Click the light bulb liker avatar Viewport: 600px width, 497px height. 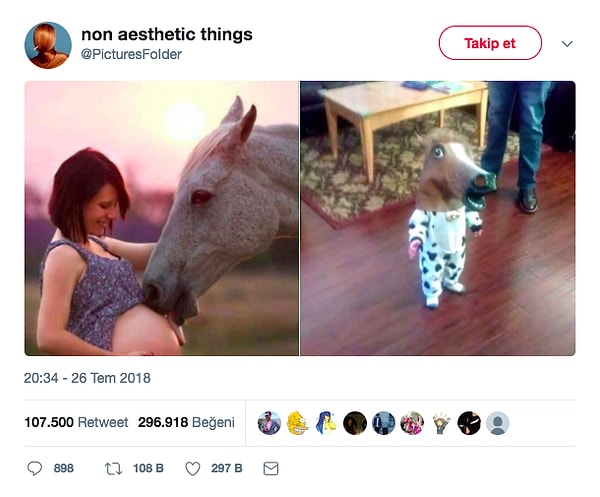pos(441,423)
